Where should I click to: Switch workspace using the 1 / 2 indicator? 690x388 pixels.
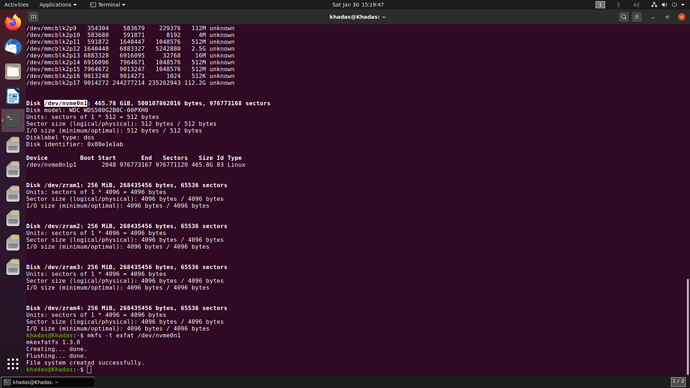[678, 381]
